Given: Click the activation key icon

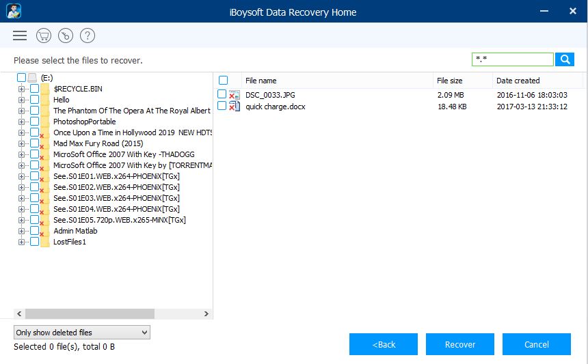Looking at the screenshot, I should [x=66, y=36].
